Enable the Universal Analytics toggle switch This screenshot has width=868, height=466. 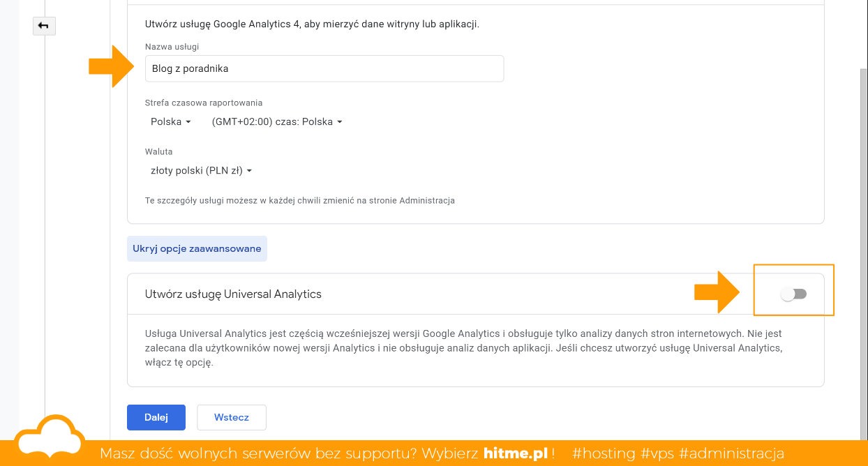click(794, 294)
